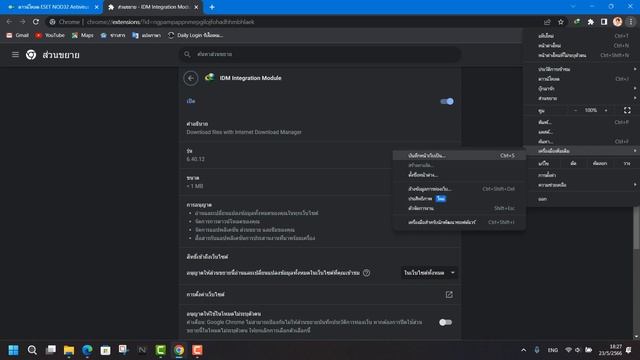The image size is (640, 360).
Task: Open Task manager (Shift+Esc) menu item
Action: click(x=459, y=208)
